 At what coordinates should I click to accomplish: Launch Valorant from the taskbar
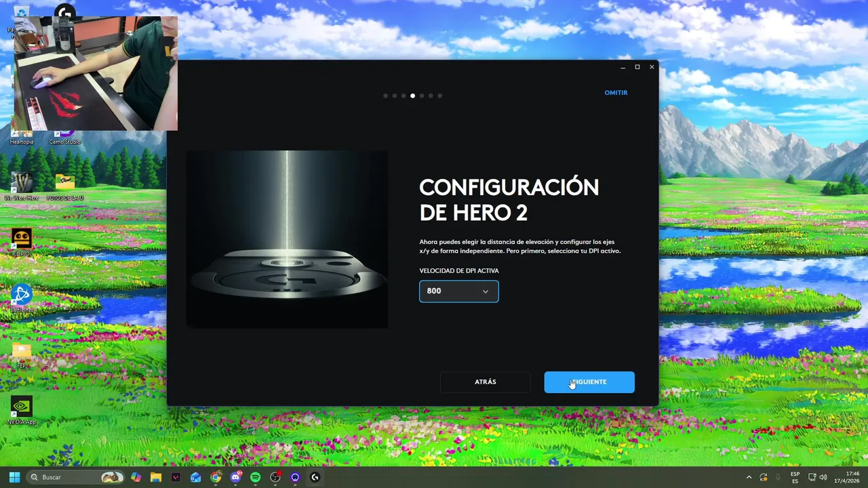point(176,477)
